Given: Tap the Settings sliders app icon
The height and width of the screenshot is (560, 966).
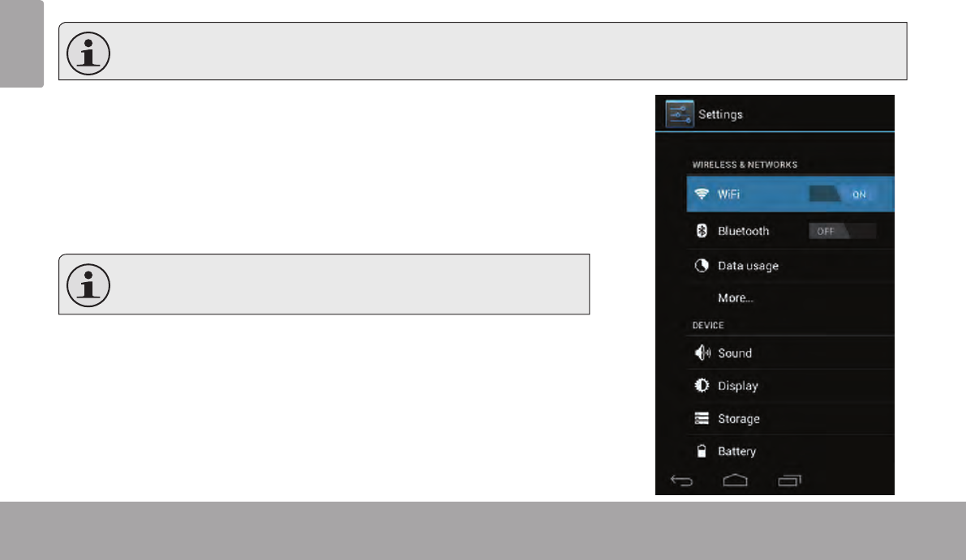Looking at the screenshot, I should click(x=680, y=113).
